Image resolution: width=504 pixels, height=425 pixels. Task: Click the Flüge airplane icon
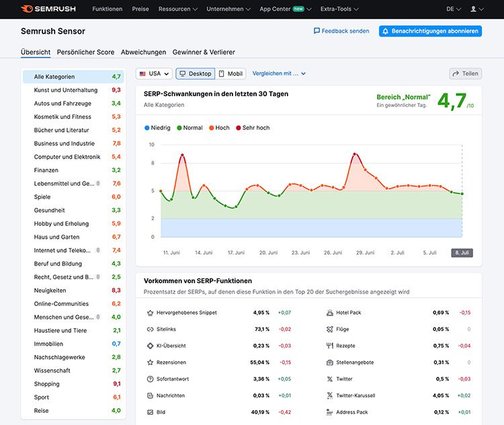coord(330,329)
